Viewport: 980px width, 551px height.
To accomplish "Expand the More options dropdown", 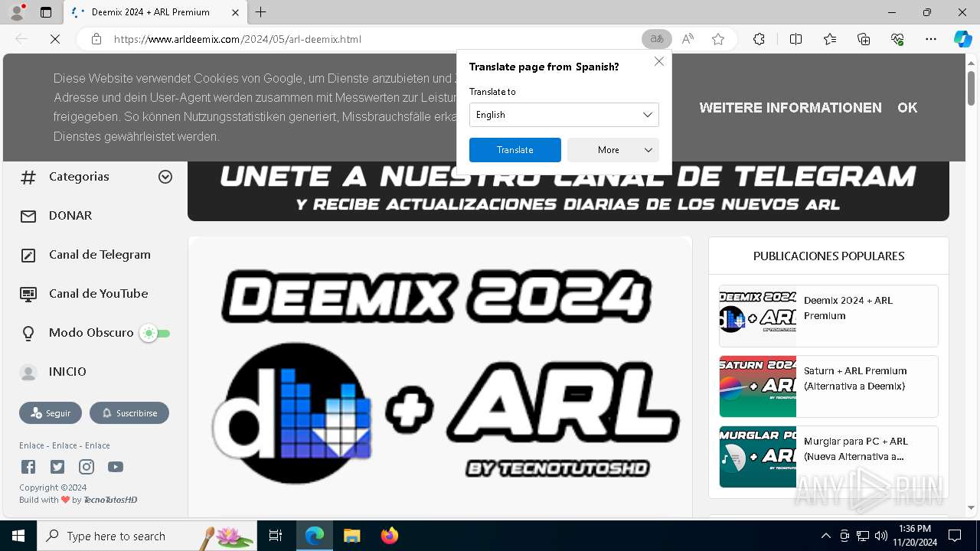I will click(612, 150).
